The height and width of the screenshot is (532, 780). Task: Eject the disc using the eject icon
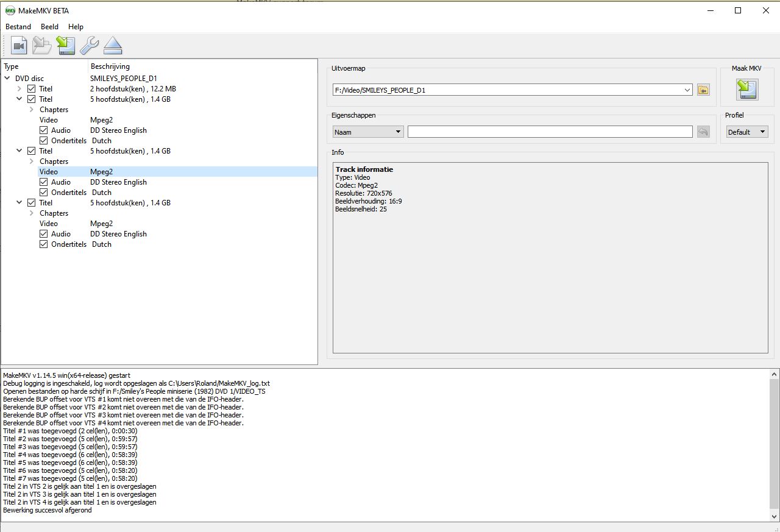113,46
